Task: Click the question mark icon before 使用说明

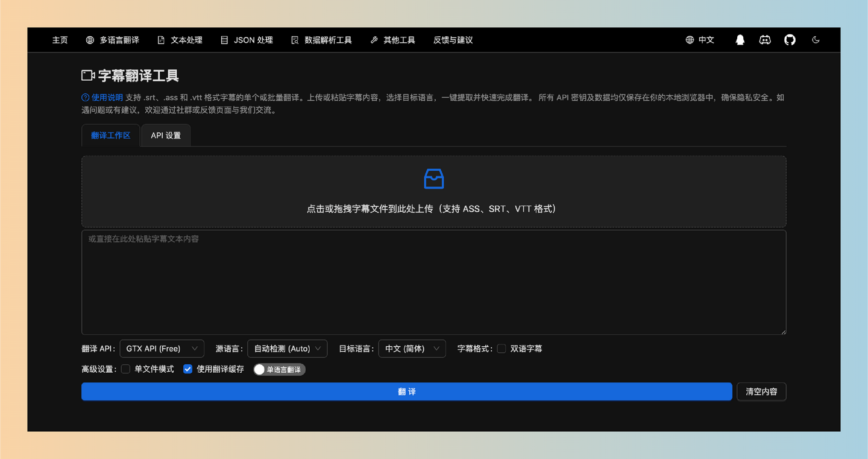Action: pos(84,97)
